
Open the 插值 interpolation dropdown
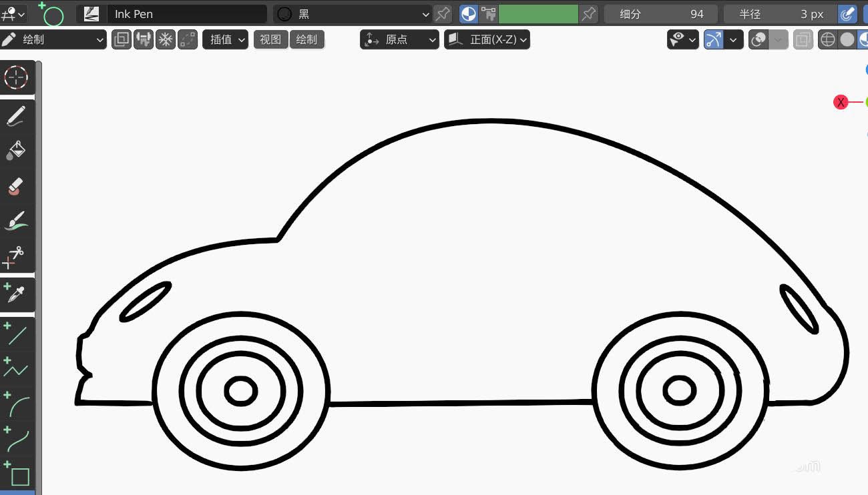pyautogui.click(x=225, y=39)
